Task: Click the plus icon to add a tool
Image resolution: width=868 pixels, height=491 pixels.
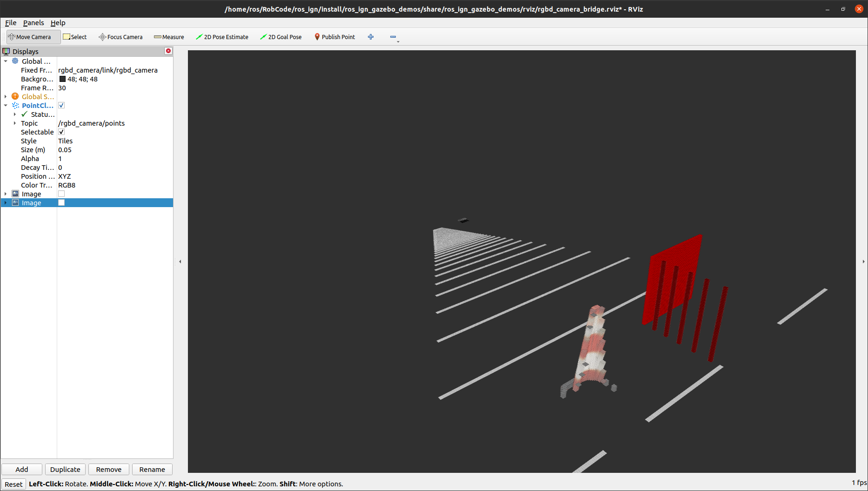Action: (x=371, y=37)
